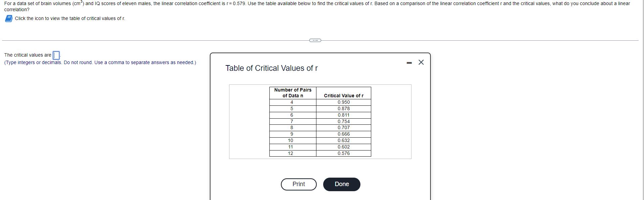This screenshot has width=644, height=200.
Task: Select the table row for n equals 11
Action: pyautogui.click(x=292, y=147)
